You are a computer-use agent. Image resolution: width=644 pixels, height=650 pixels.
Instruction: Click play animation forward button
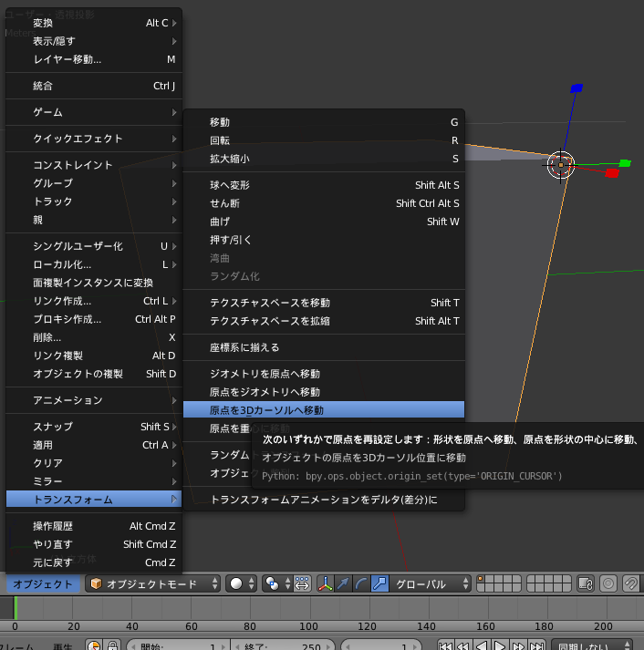500,645
